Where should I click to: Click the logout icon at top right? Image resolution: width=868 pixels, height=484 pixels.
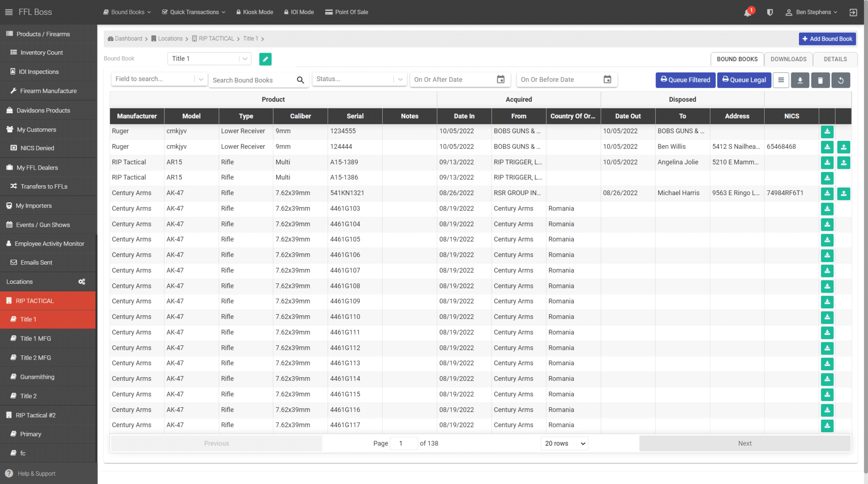853,12
